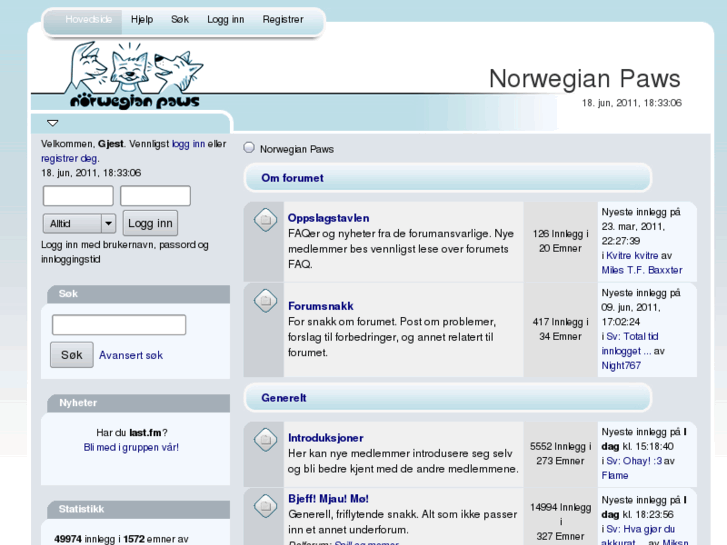Open the Logg inn menu item
Image resolution: width=727 pixels, height=545 pixels.
[225, 19]
